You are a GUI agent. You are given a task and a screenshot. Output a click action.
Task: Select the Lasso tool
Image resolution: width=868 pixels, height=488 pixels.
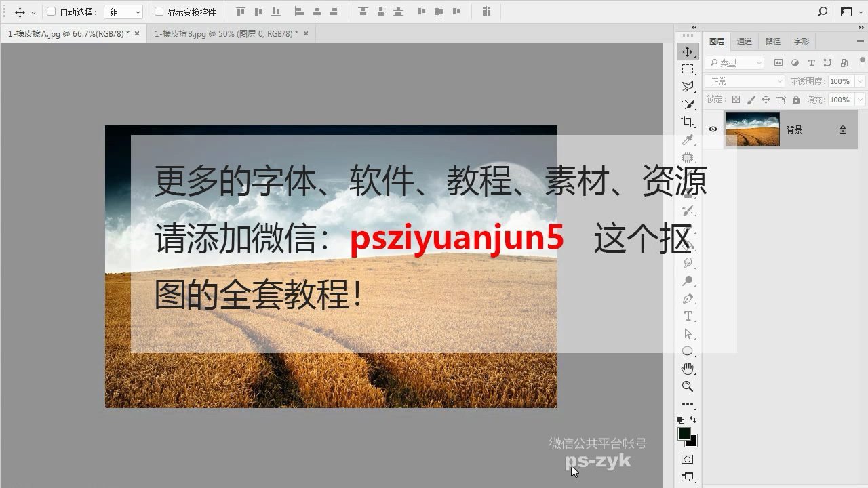(688, 86)
